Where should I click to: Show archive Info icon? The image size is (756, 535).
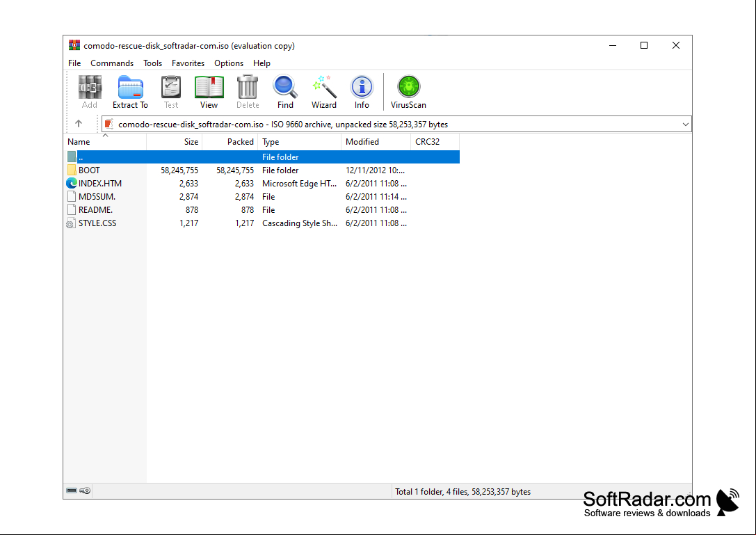[x=362, y=87]
